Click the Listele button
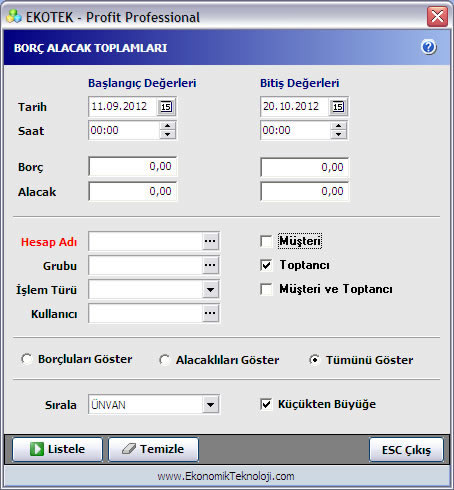The width and height of the screenshot is (454, 490). pyautogui.click(x=57, y=449)
